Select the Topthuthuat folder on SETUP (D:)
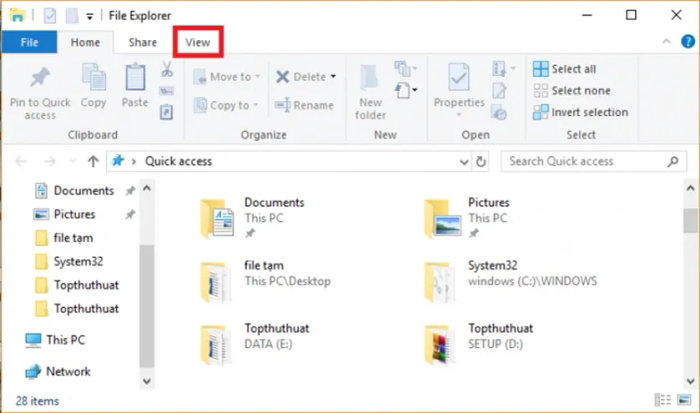The height and width of the screenshot is (413, 700). point(479,343)
